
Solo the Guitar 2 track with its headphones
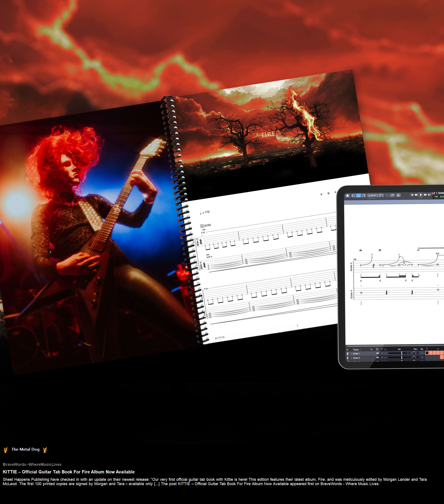[x=386, y=358]
